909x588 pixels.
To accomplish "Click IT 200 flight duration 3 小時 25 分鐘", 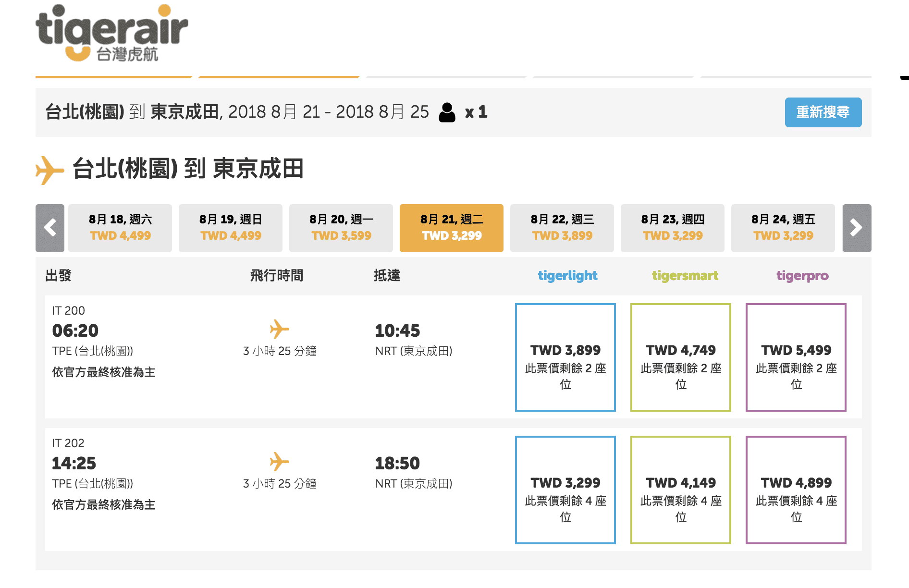I will [280, 351].
